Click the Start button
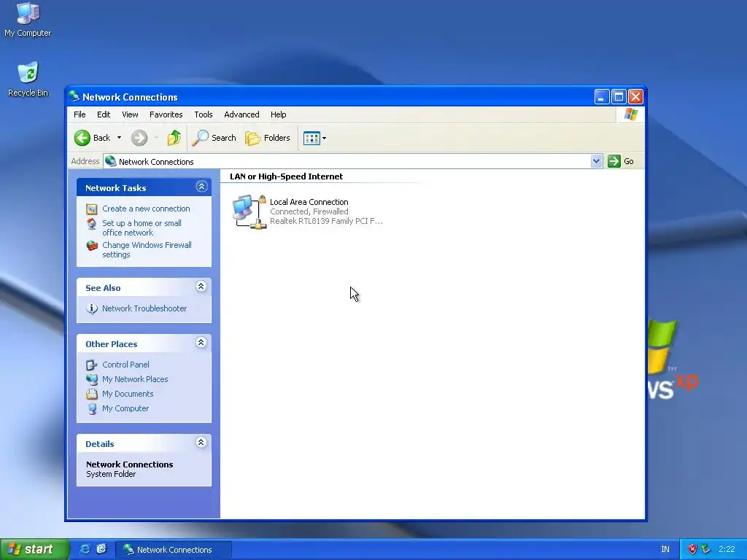The width and height of the screenshot is (747, 560). coord(34,549)
